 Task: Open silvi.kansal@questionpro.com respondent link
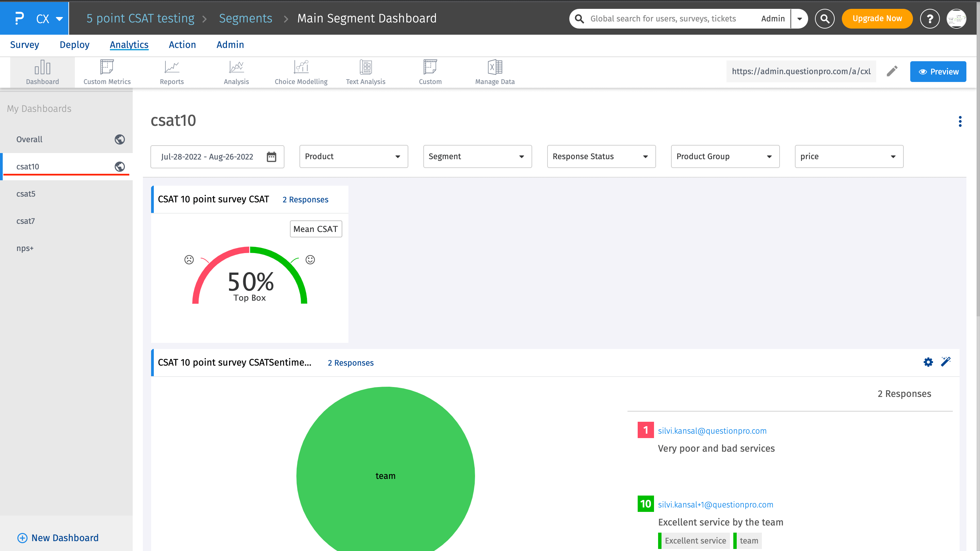[712, 431]
